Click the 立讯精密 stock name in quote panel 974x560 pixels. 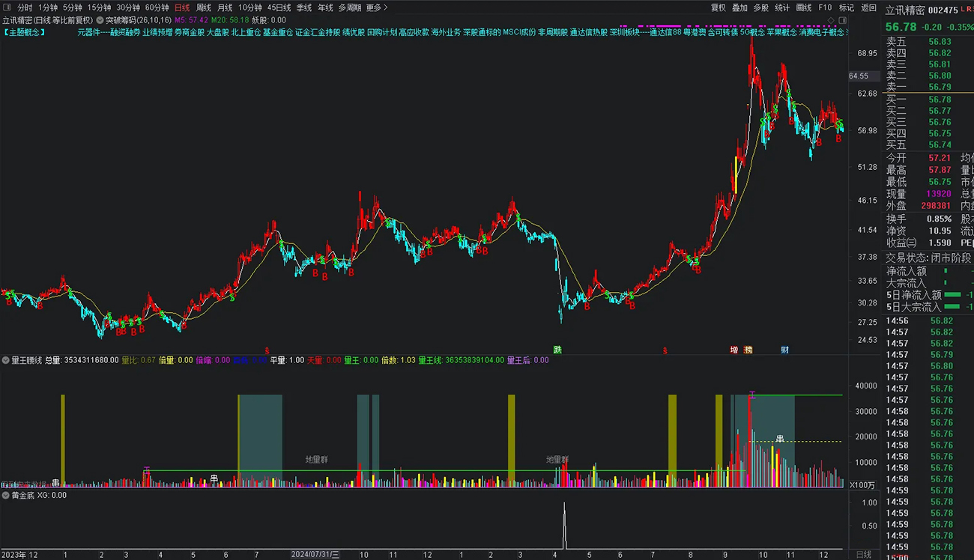tap(905, 10)
